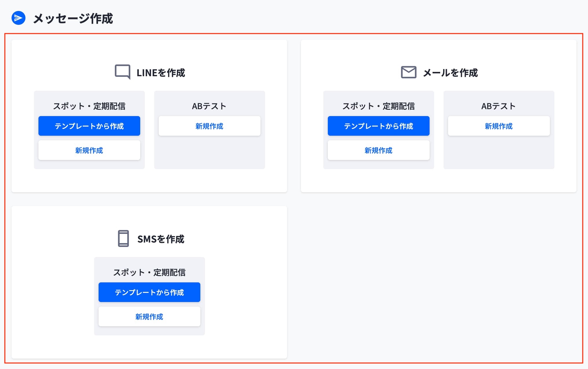This screenshot has width=588, height=369.
Task: Click the SMSを作成 heading text
Action: (x=161, y=239)
